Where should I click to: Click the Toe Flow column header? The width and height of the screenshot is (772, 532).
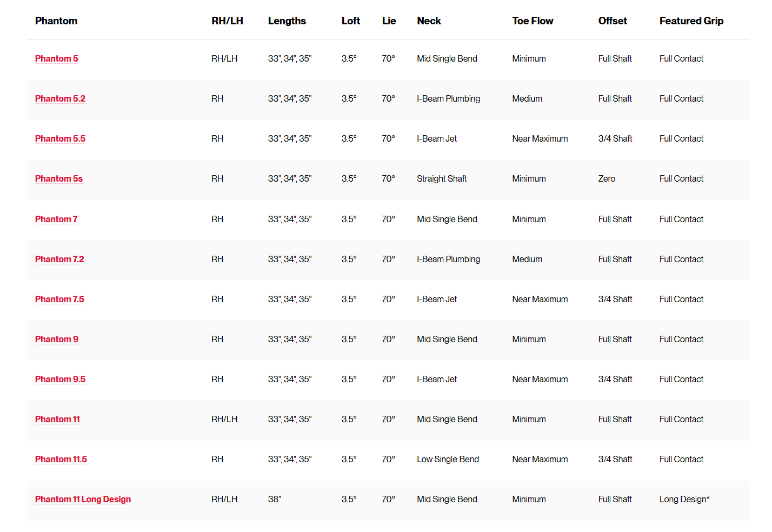[533, 21]
